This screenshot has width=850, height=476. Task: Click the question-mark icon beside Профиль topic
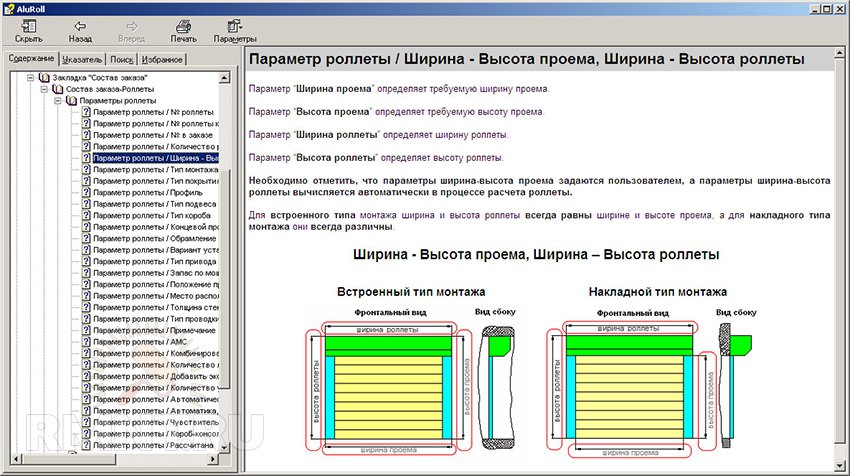click(x=86, y=191)
